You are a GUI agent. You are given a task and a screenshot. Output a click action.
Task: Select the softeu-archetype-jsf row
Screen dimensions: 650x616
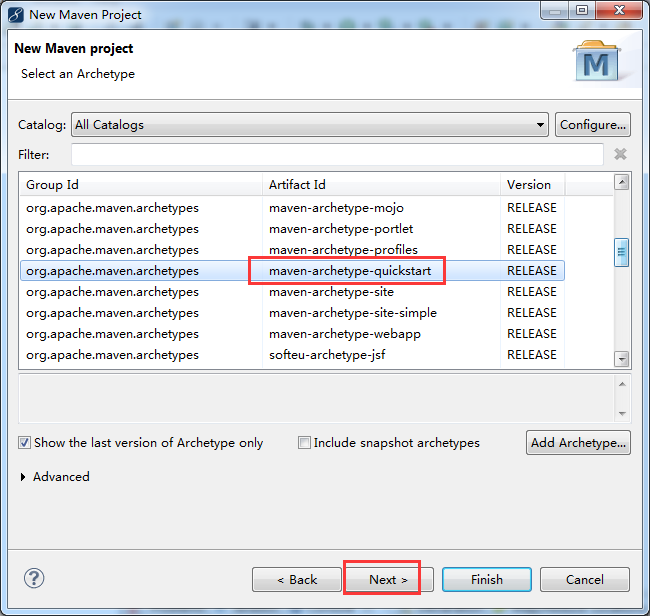point(292,355)
